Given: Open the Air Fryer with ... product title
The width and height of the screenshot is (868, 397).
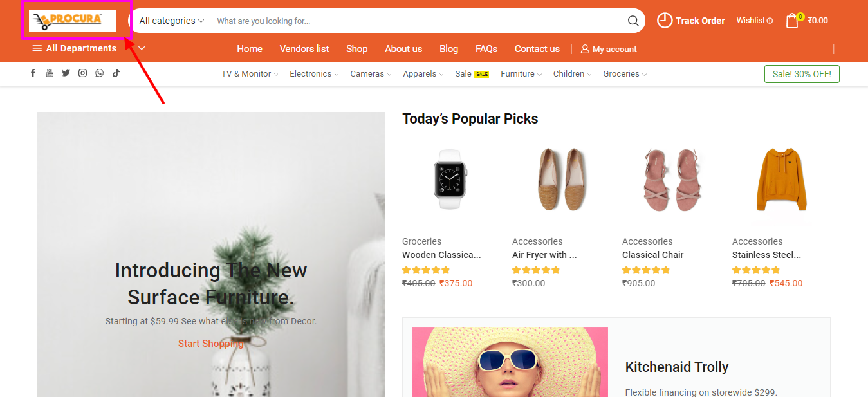Looking at the screenshot, I should click(544, 255).
